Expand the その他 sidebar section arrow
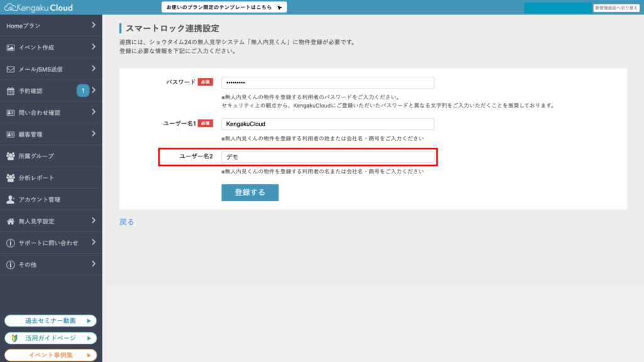644x362 pixels. click(x=93, y=265)
